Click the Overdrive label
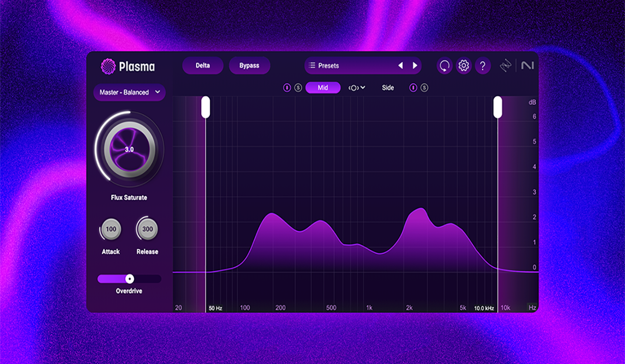The image size is (625, 364). click(129, 291)
